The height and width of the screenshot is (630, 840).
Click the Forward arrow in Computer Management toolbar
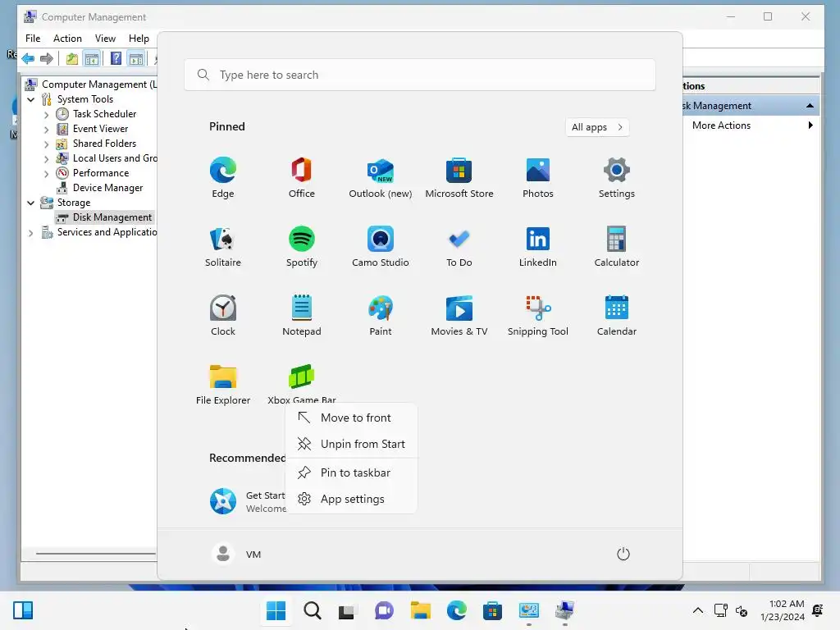point(47,58)
